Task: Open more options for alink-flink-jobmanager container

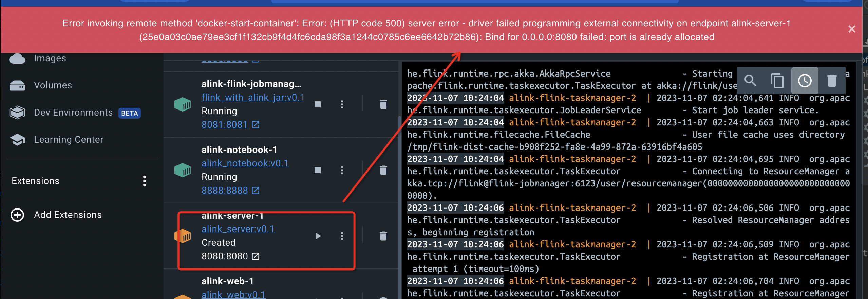Action: click(x=342, y=104)
